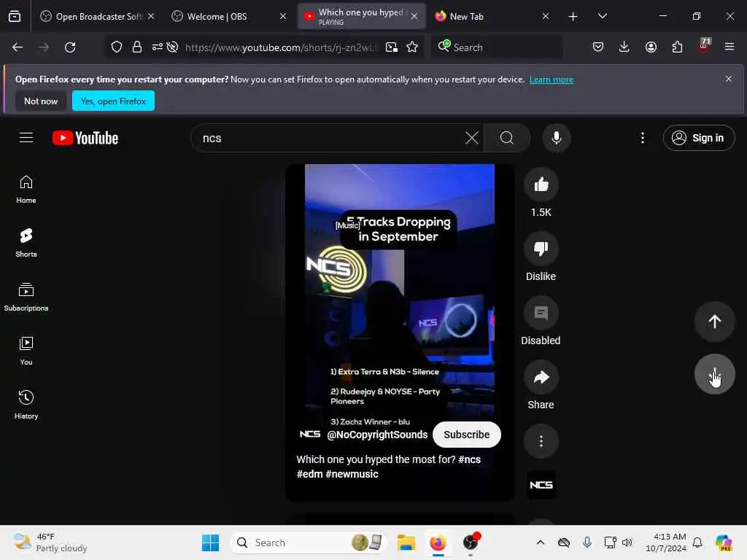Switch to New Tab tab
Image resolution: width=747 pixels, height=560 pixels.
[492, 16]
